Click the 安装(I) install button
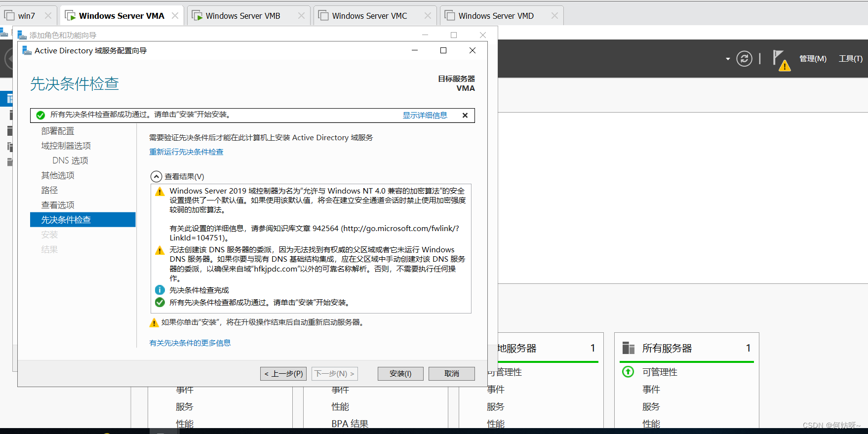Image resolution: width=868 pixels, height=434 pixels. pos(400,374)
